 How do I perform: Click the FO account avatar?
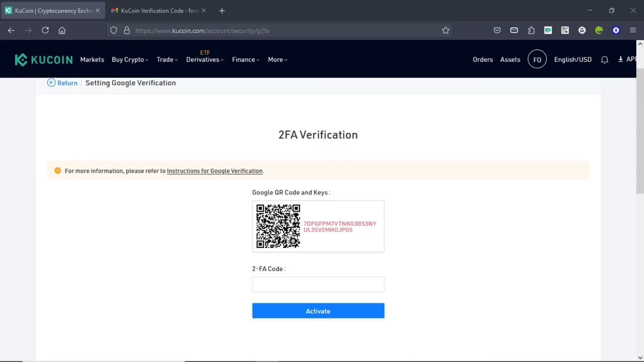[x=537, y=60]
